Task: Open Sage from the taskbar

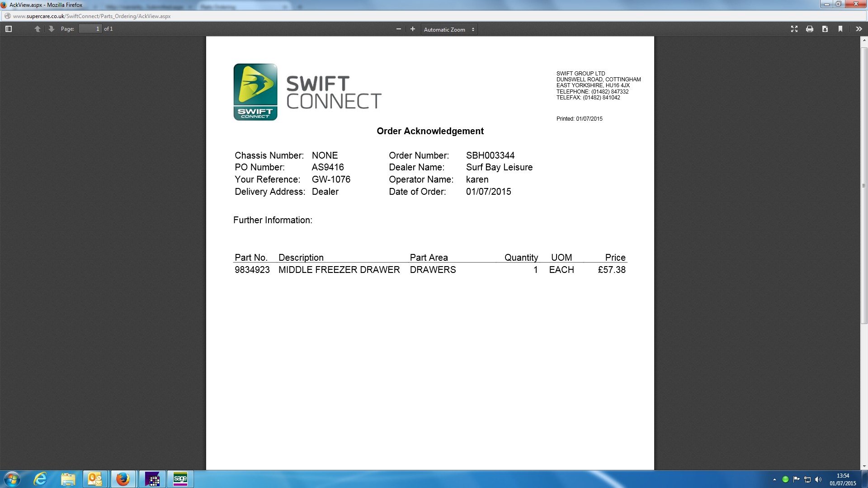Action: coord(180,479)
